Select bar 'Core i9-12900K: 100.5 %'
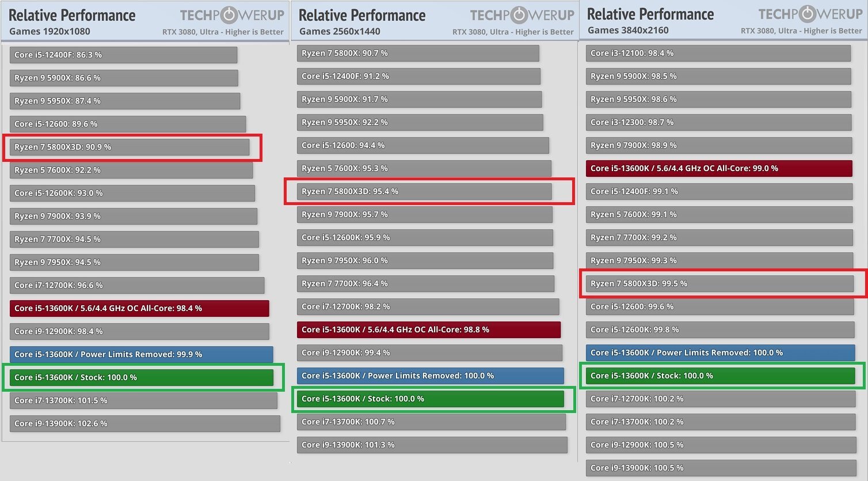The height and width of the screenshot is (481, 868). click(721, 445)
